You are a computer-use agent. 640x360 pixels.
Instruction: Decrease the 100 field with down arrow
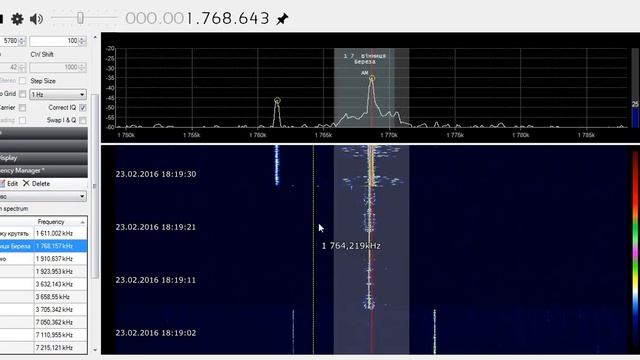pyautogui.click(x=82, y=43)
